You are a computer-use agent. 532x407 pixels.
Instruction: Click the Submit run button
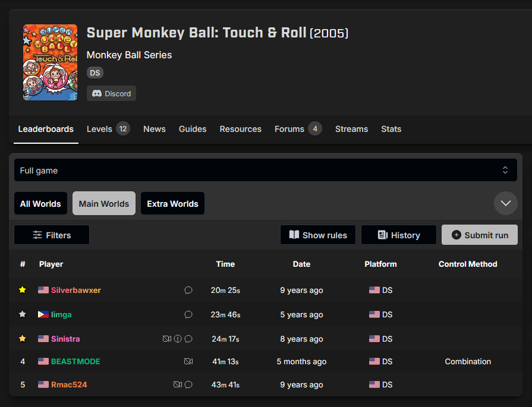coord(480,235)
